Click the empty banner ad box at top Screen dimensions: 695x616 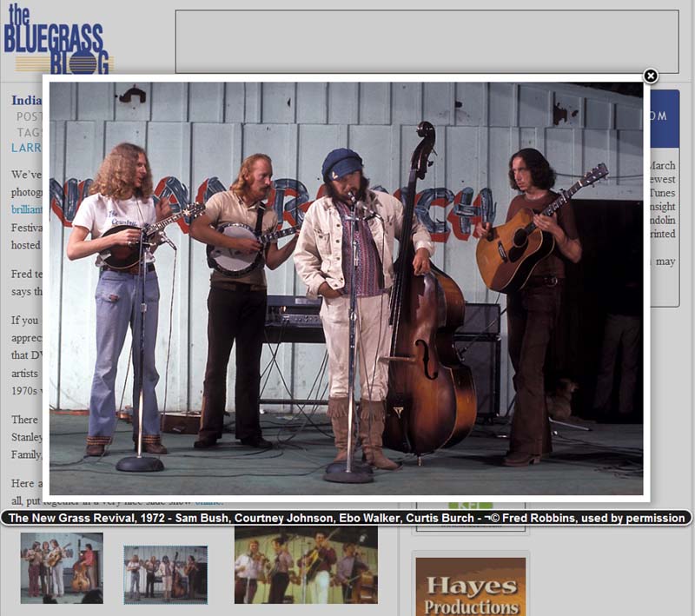coord(427,42)
